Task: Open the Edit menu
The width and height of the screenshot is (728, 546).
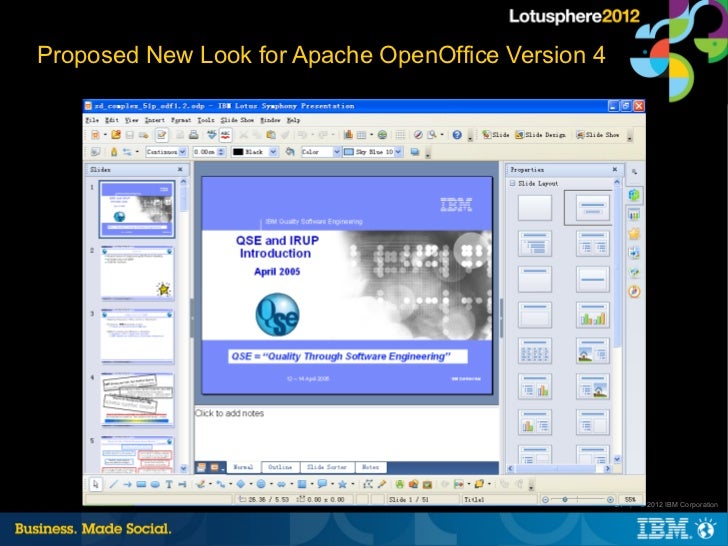Action: coord(111,120)
